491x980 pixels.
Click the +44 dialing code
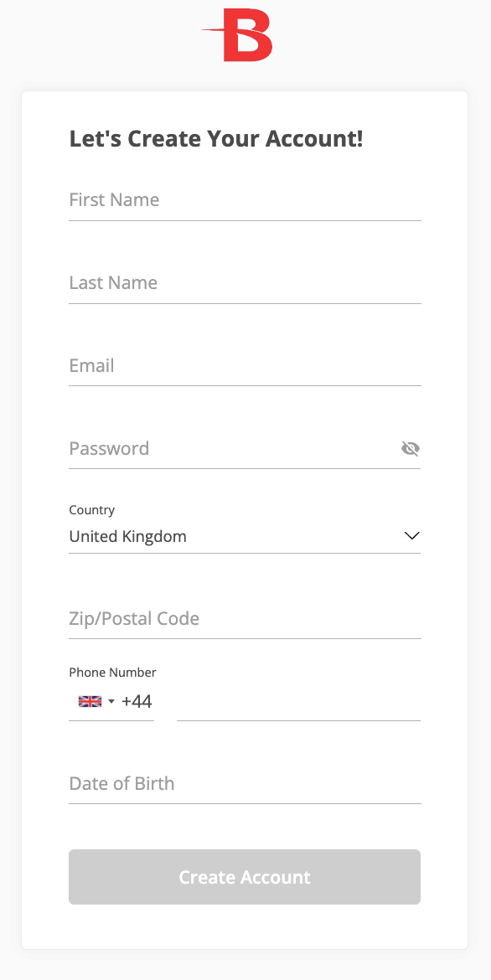point(137,701)
